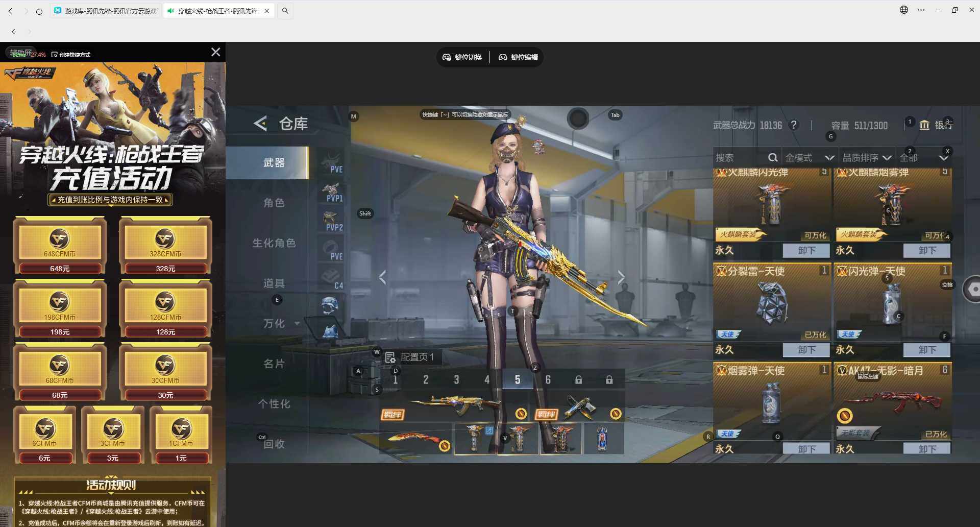Click the 键位切换 gamepad button
The width and height of the screenshot is (980, 527).
coord(462,57)
